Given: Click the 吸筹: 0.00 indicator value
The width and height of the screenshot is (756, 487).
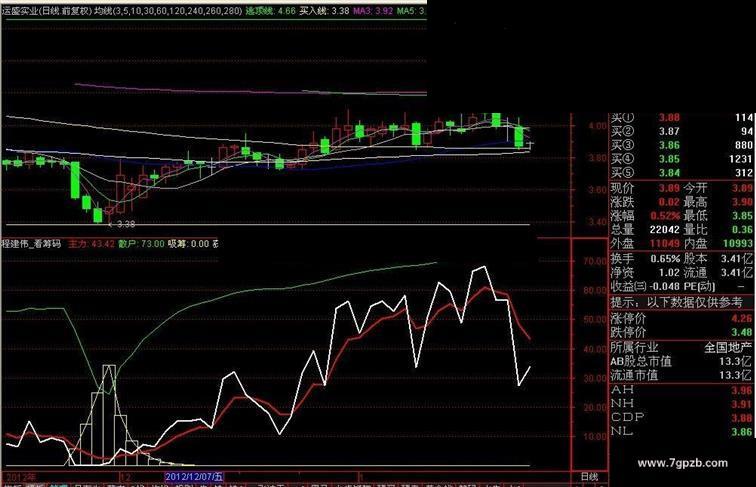Looking at the screenshot, I should tap(189, 244).
